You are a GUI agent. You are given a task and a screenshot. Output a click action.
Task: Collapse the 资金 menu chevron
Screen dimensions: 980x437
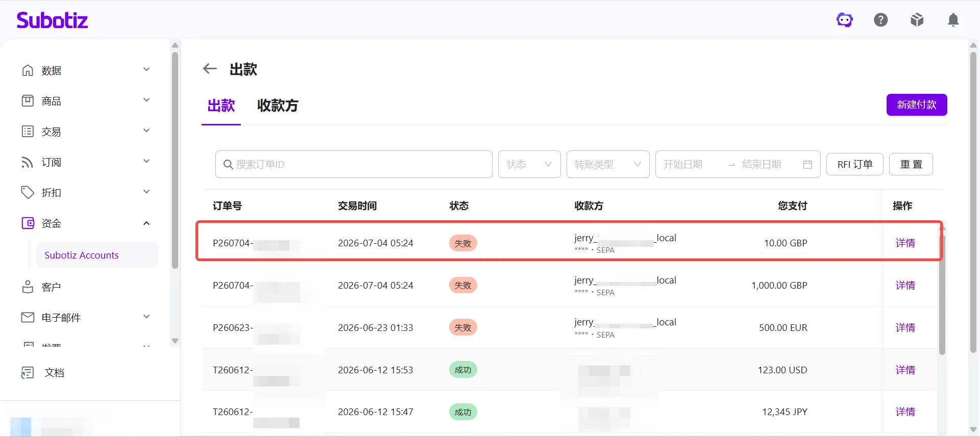[146, 223]
